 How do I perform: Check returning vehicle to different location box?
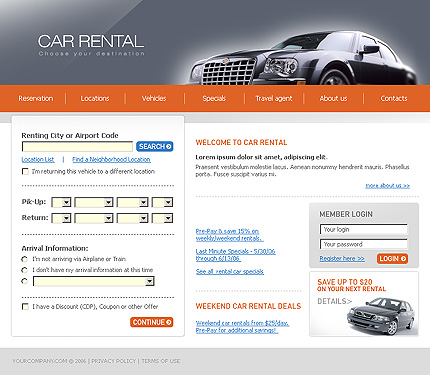[25, 171]
